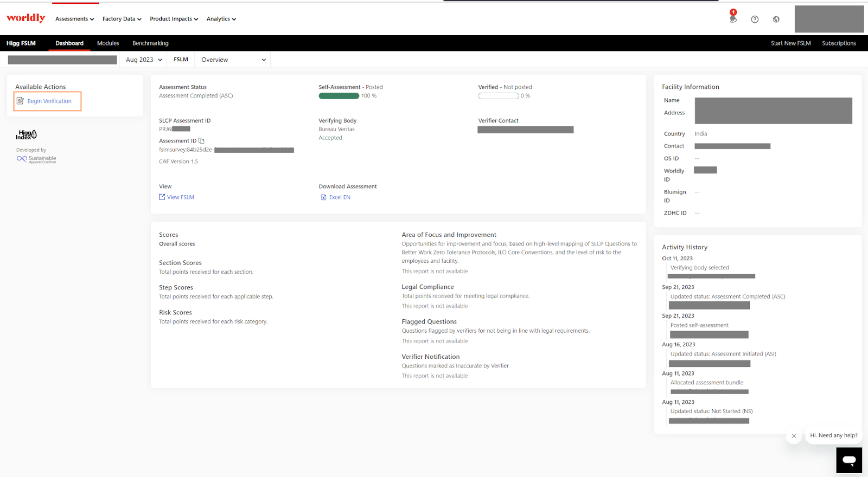The image size is (868, 477).
Task: Click Start New FSLM
Action: pos(790,43)
